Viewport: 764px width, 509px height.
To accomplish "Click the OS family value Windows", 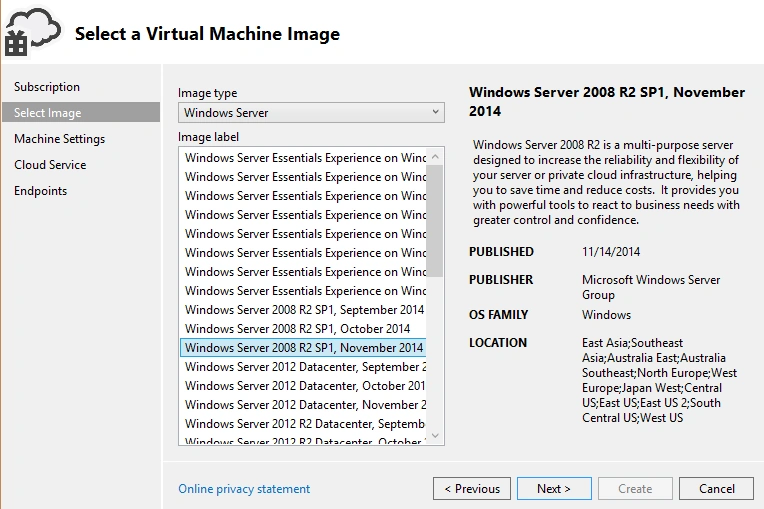I will 606,315.
